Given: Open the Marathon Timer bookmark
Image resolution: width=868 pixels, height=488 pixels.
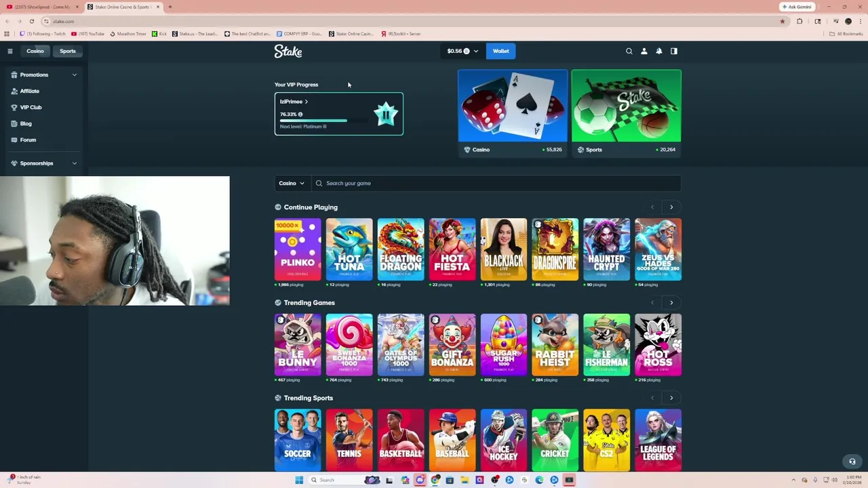Looking at the screenshot, I should tap(127, 33).
